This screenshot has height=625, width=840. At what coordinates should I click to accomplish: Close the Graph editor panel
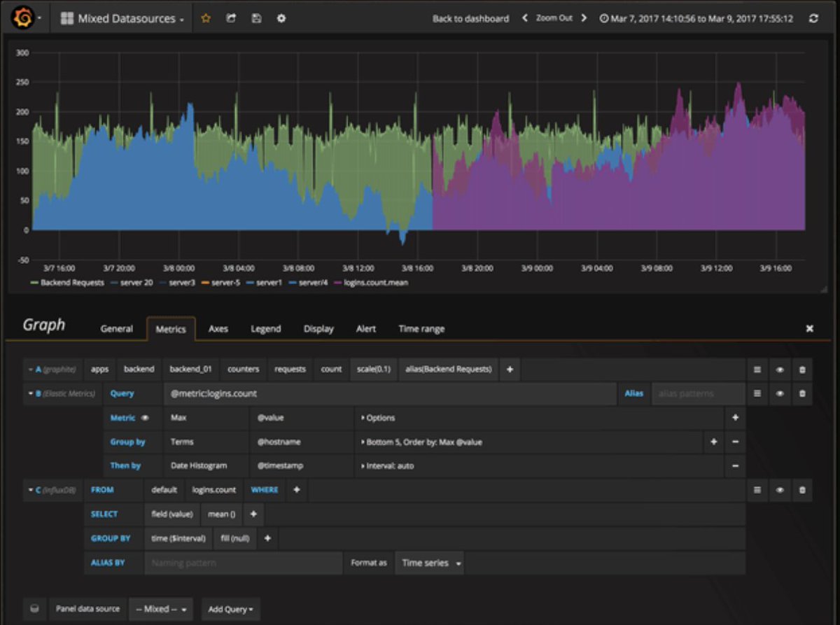[810, 328]
